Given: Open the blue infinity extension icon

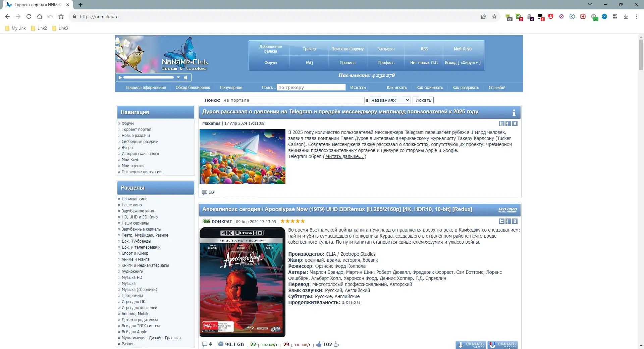Looking at the screenshot, I should [x=604, y=16].
